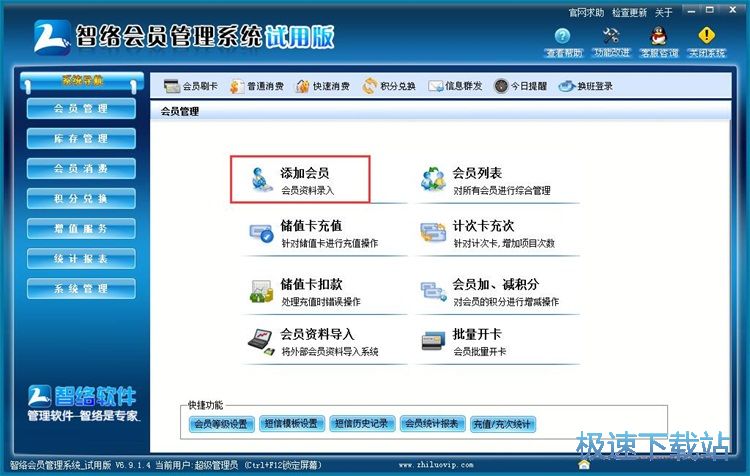This screenshot has width=750, height=476.
Task: Click the 智络 logo in title bar
Action: [51, 37]
